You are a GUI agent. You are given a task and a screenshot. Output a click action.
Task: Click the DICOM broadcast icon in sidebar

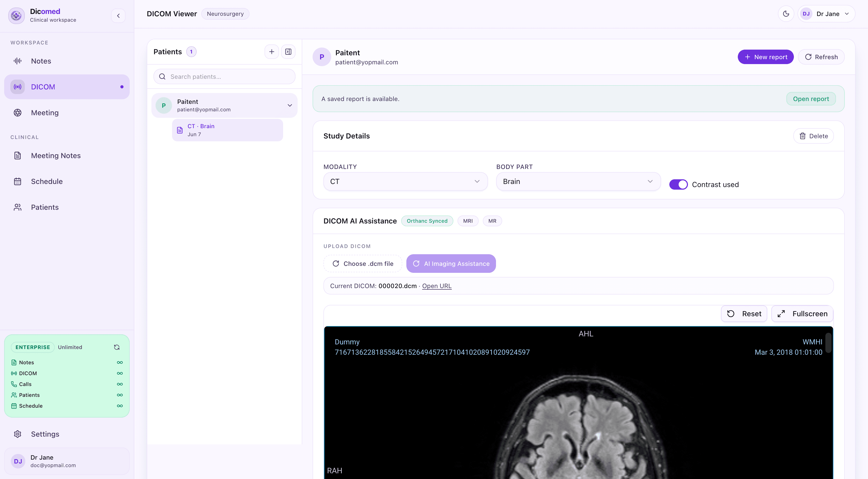pos(18,87)
